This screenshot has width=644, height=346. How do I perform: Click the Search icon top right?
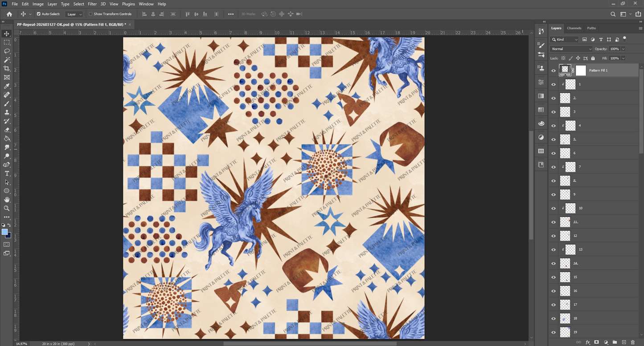pyautogui.click(x=613, y=14)
